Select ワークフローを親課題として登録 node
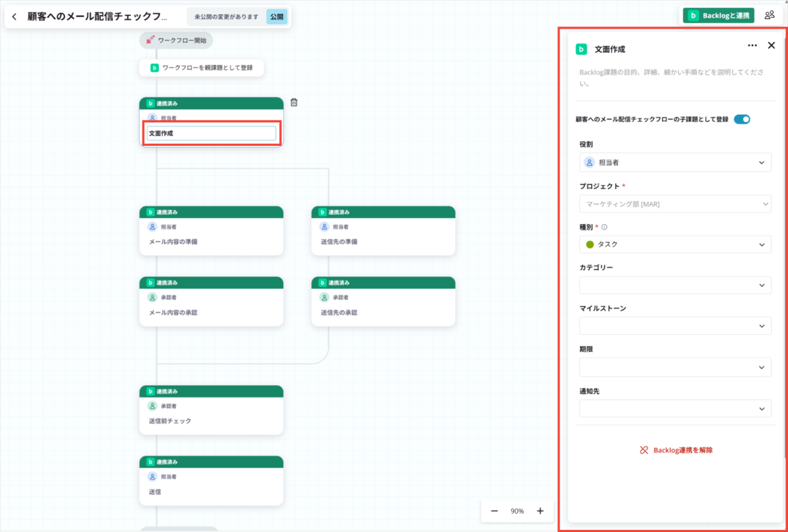788x532 pixels. click(202, 68)
